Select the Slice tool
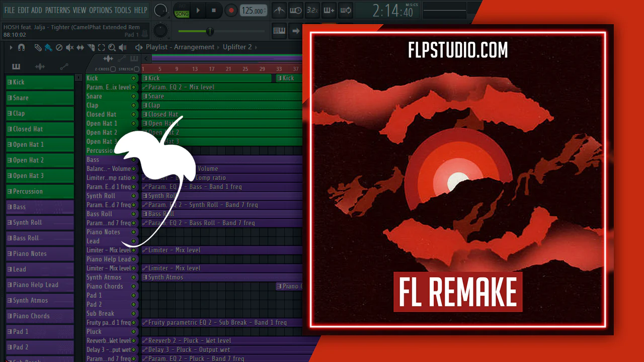644x362 pixels. (x=91, y=47)
